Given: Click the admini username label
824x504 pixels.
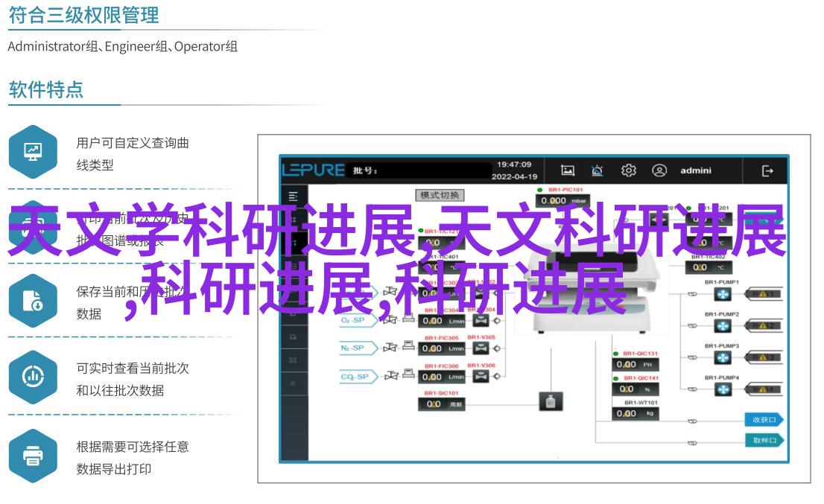Looking at the screenshot, I should 696,170.
